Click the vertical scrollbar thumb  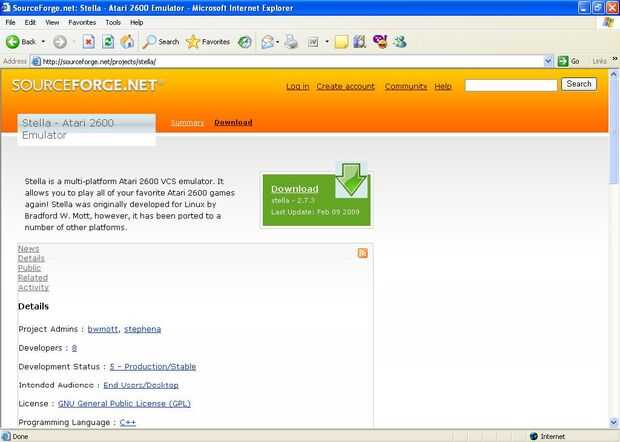(614, 131)
